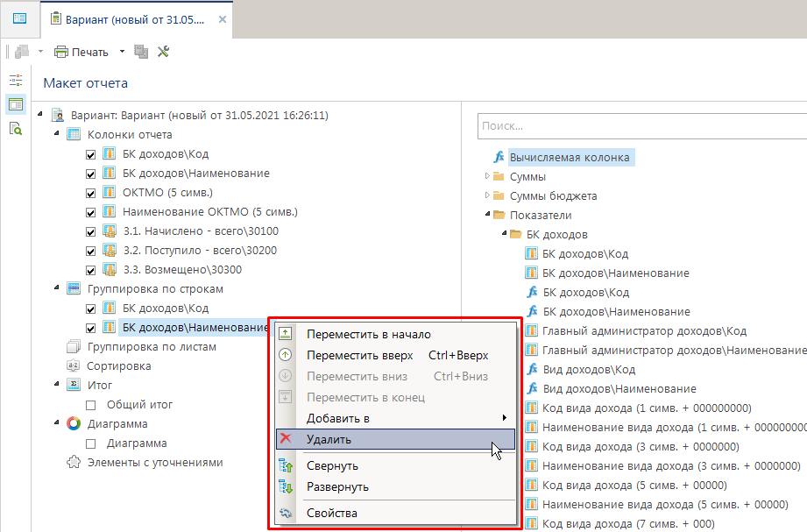The image size is (807, 532).
Task: Open Свойства from context menu
Action: (x=395, y=513)
